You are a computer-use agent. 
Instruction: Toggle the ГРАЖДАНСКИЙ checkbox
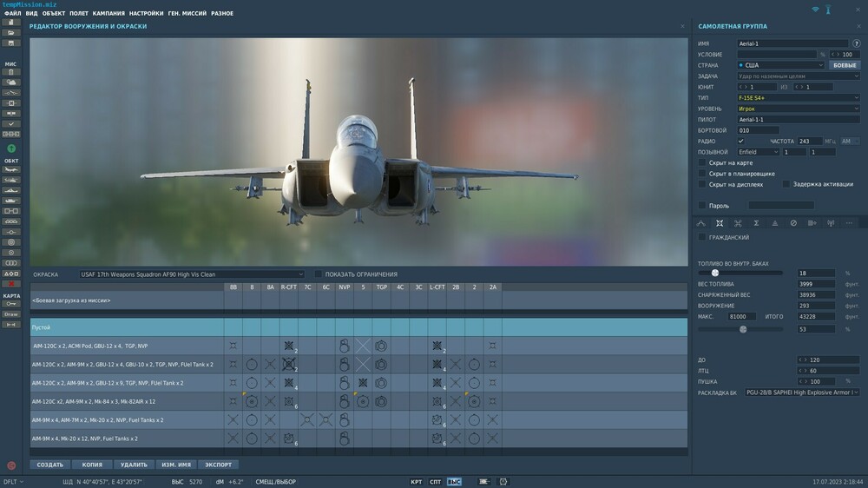pyautogui.click(x=702, y=237)
